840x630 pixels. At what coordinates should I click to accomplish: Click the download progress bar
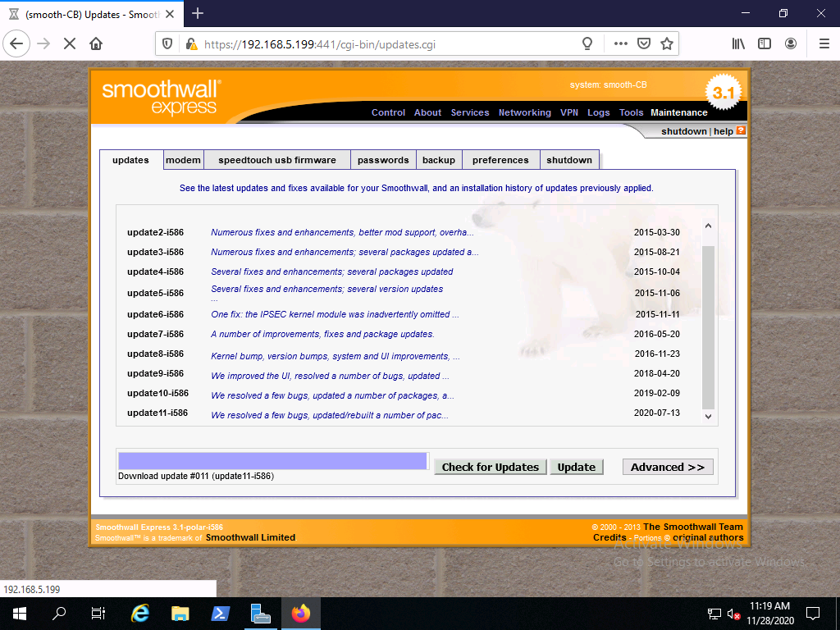pos(272,461)
